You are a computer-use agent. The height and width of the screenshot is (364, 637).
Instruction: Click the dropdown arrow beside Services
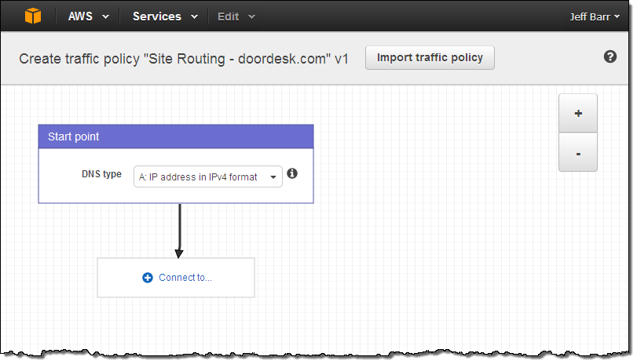[x=193, y=16]
